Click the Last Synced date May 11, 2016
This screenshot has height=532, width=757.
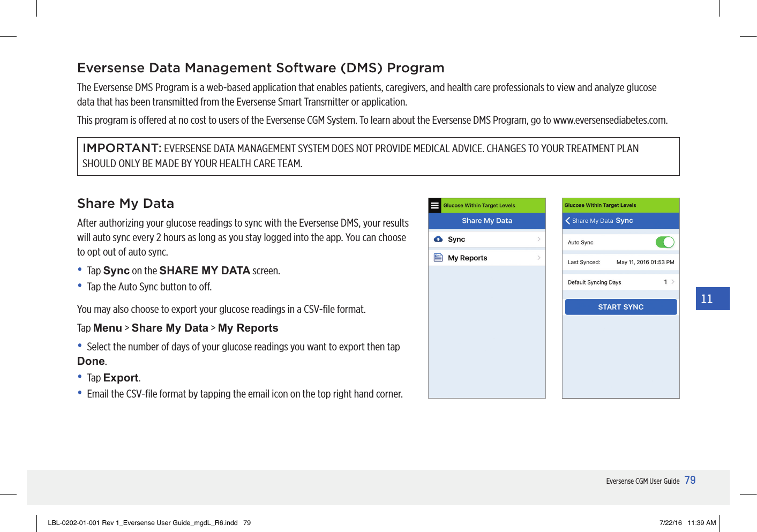pyautogui.click(x=645, y=263)
